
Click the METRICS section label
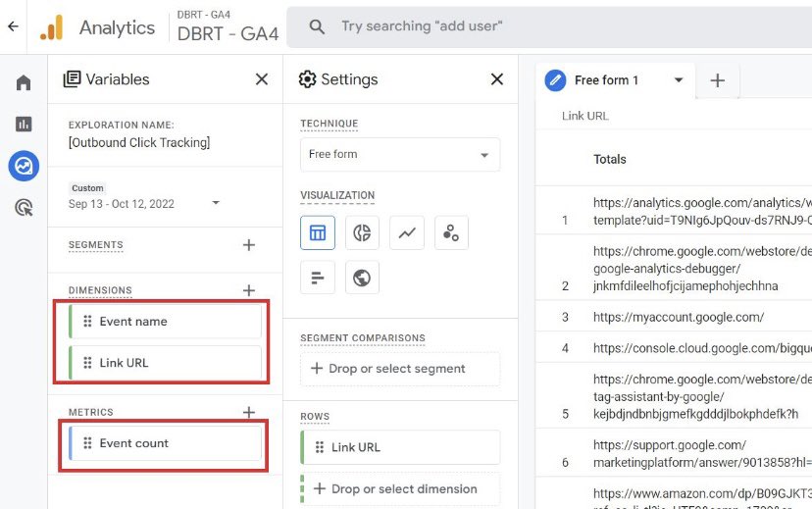90,412
